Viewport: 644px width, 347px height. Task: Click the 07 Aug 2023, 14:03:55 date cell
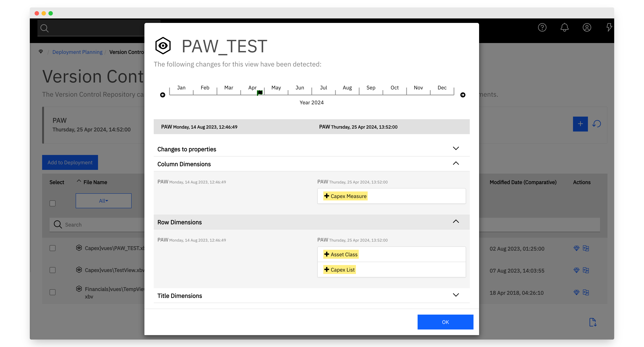[517, 271]
